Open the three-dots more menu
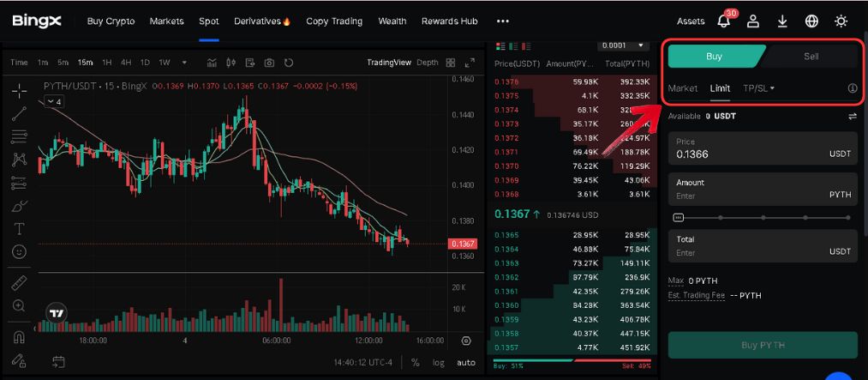Viewport: 868px width, 380px height. click(503, 21)
